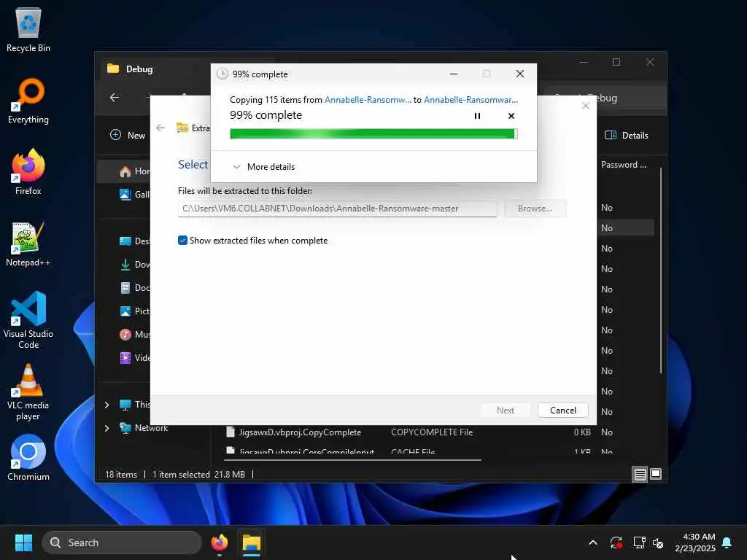
Task: Click the extraction destination folder path field
Action: [x=337, y=209]
